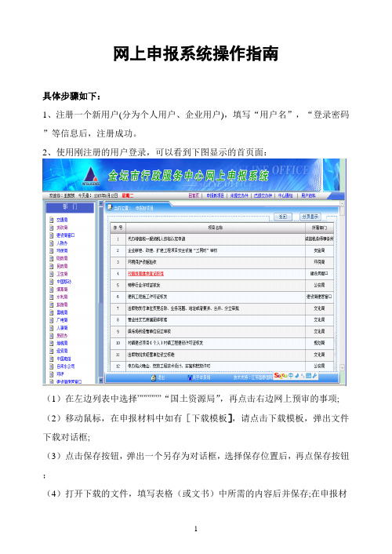Select 自来水公司 in the department list

click(65, 366)
